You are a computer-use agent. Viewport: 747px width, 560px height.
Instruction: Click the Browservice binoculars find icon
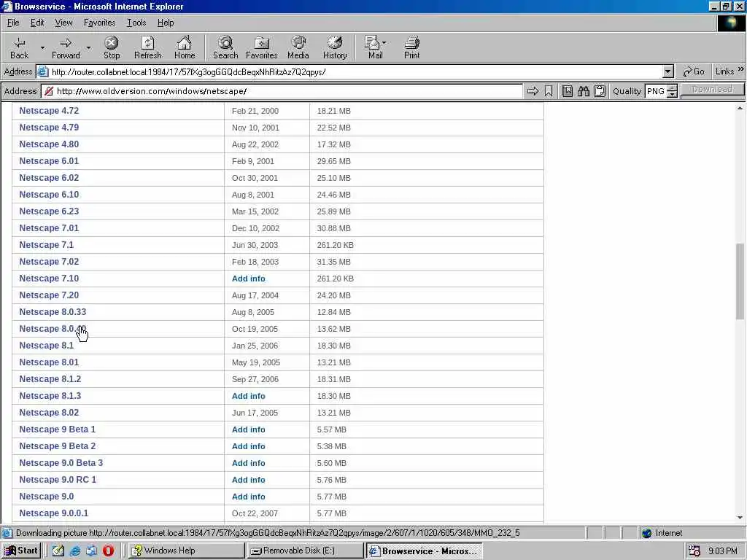(x=584, y=91)
